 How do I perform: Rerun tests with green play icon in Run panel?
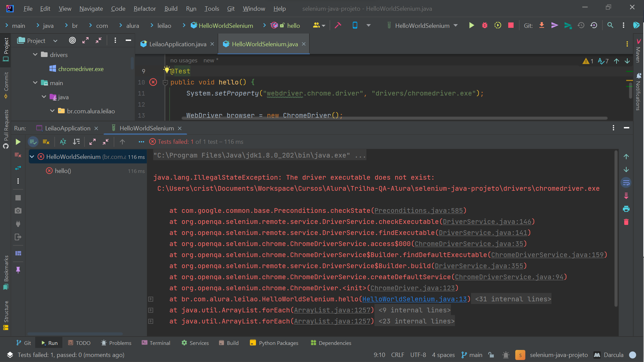coord(18,142)
